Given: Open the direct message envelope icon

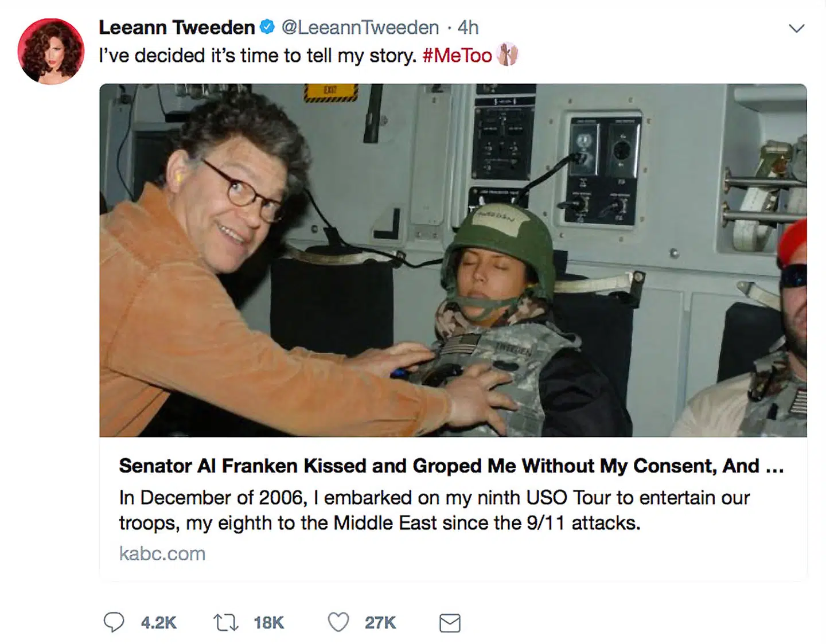Looking at the screenshot, I should click(x=450, y=622).
